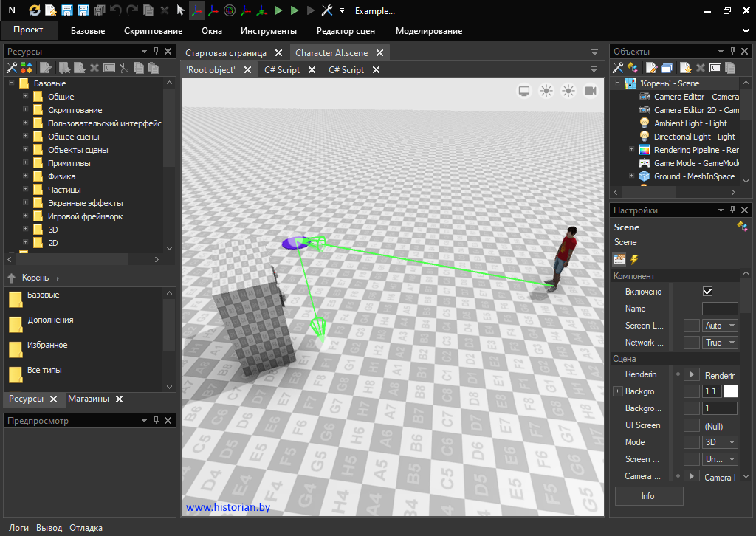Click the white Background color swatch
Screen dimensions: 756x536
click(731, 391)
